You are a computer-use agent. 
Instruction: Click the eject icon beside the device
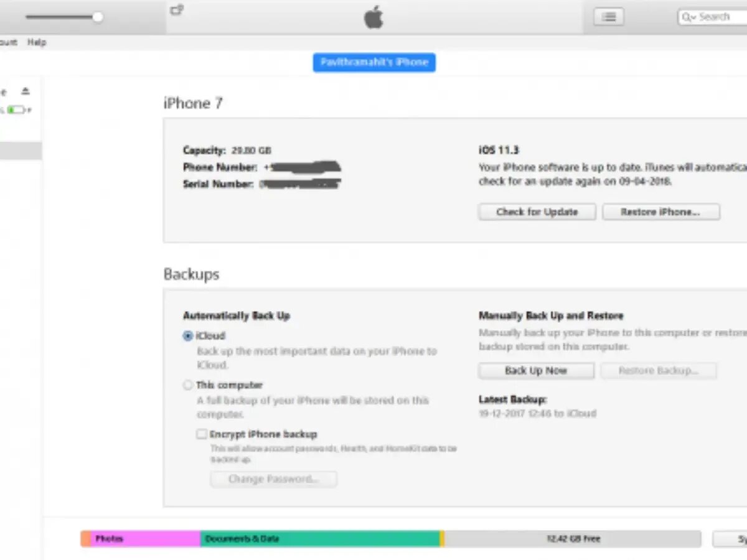pyautogui.click(x=26, y=91)
